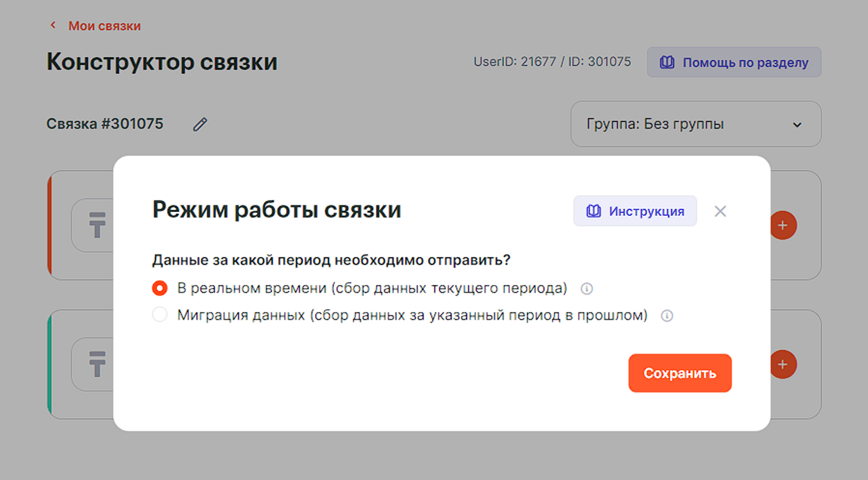Click the Миграция данных option label text
Screen dimensions: 868x480
(412, 315)
